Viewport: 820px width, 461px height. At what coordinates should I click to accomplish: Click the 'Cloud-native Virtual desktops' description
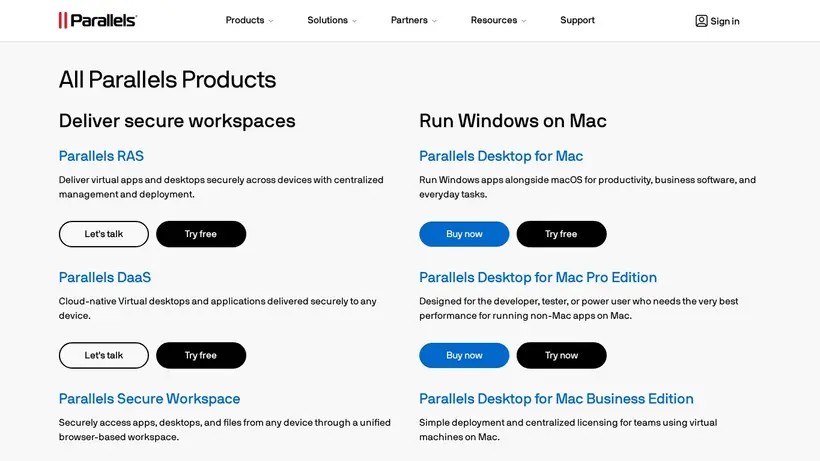coord(218,308)
